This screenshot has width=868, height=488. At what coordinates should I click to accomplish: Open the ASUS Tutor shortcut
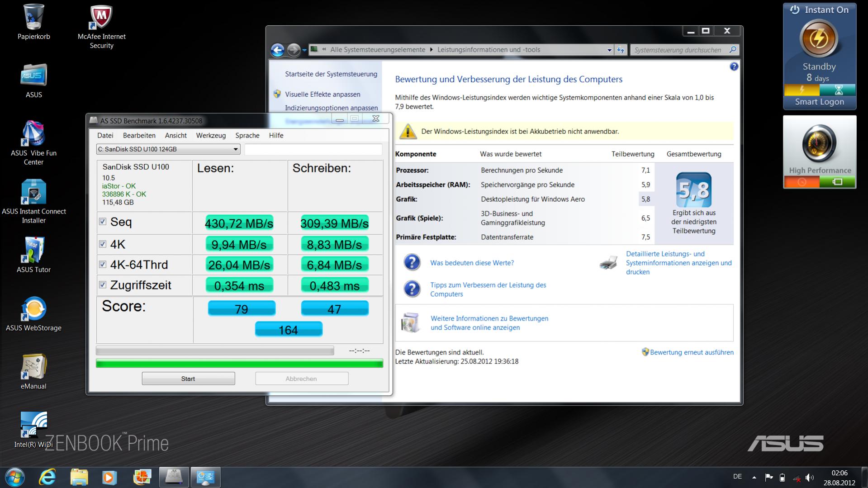click(x=33, y=255)
